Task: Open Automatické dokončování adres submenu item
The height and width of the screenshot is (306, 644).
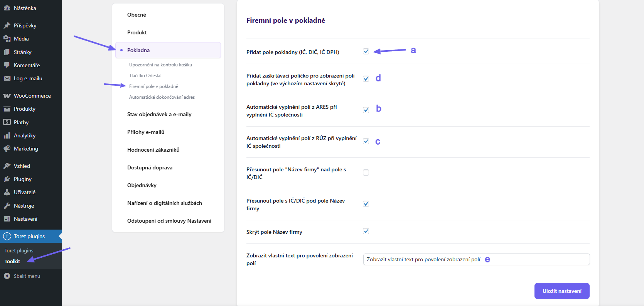Action: [x=162, y=97]
